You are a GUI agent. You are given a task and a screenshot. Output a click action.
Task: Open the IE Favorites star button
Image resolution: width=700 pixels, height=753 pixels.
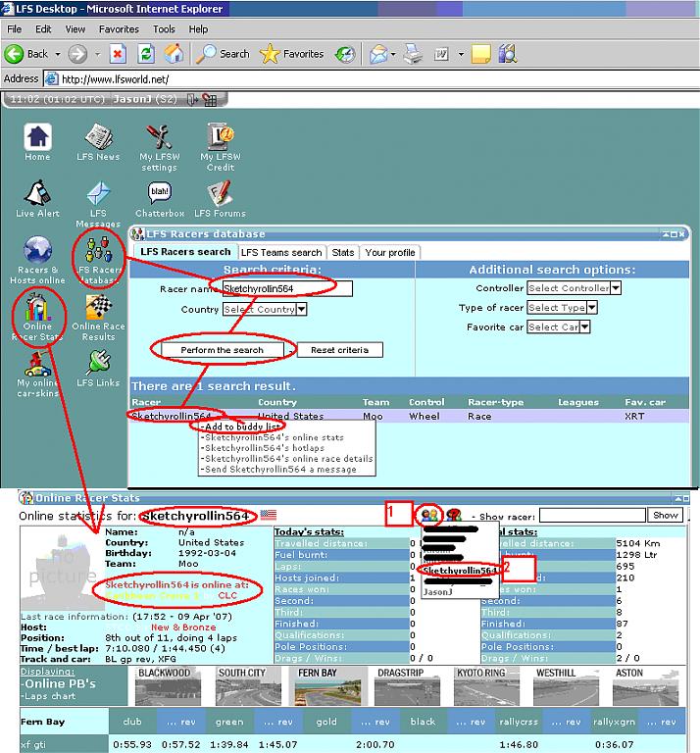[291, 54]
